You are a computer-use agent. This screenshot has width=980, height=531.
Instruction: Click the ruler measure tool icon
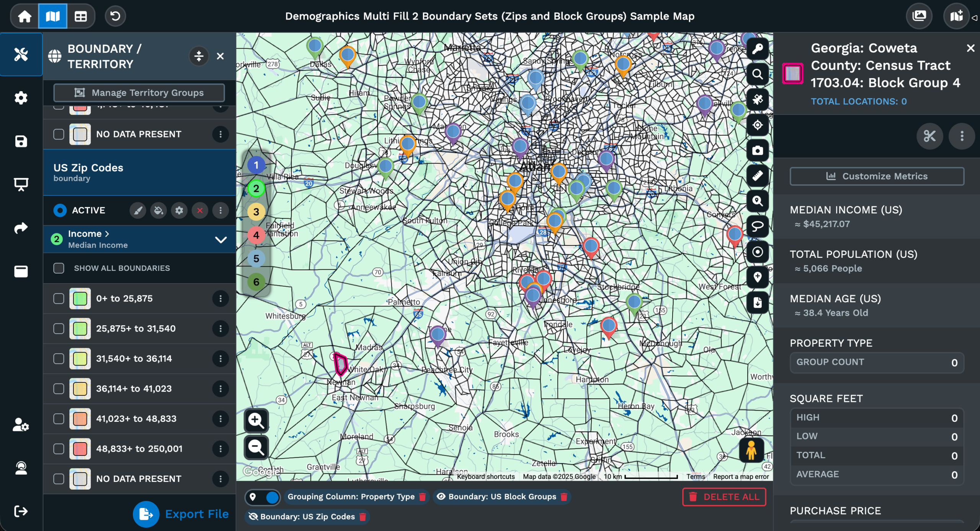(x=757, y=176)
